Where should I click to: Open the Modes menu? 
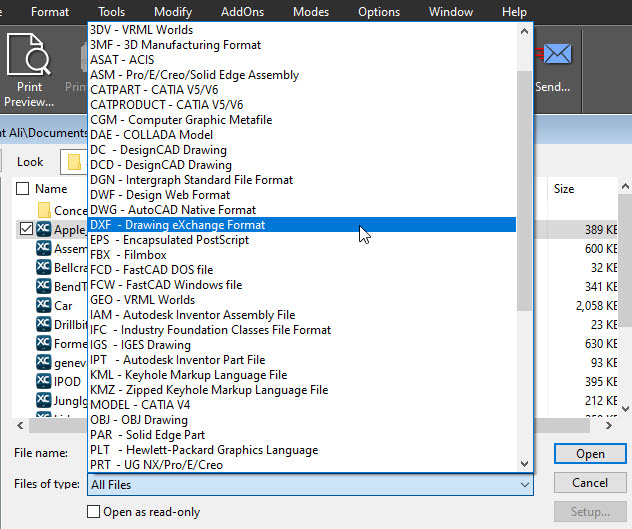(x=311, y=12)
